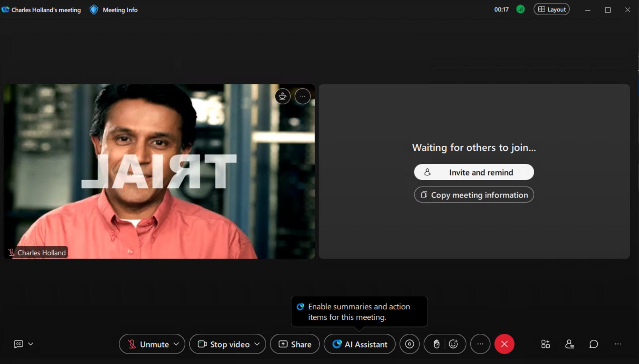This screenshot has height=364, width=639.
Task: Open the Layout menu
Action: (551, 10)
